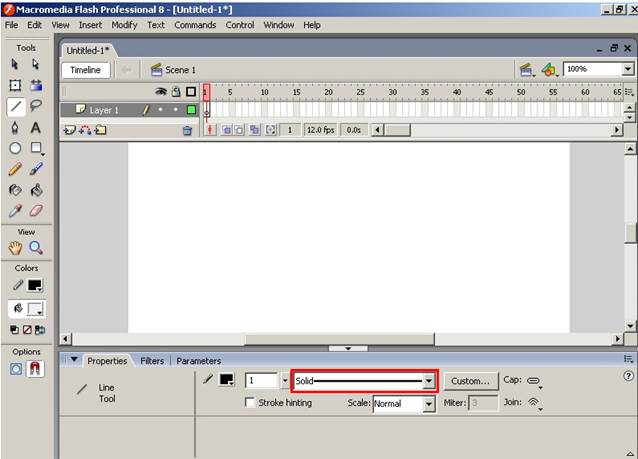The image size is (638, 459).
Task: Click the Timeline toggle button
Action: (x=85, y=70)
